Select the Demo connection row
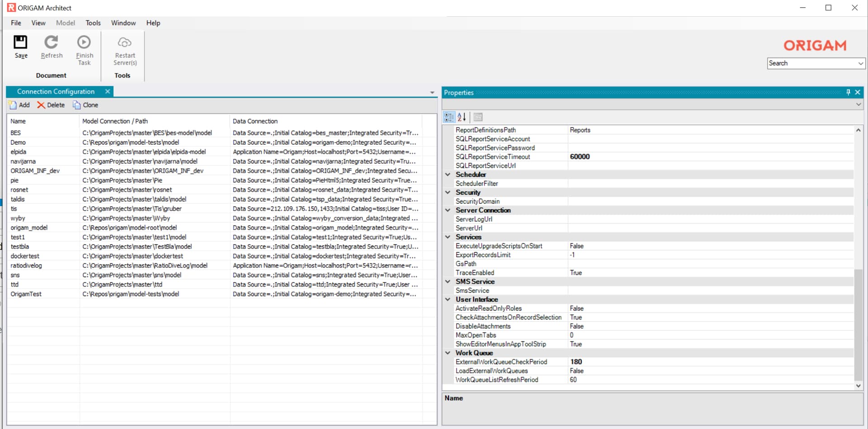The width and height of the screenshot is (868, 429). click(215, 142)
